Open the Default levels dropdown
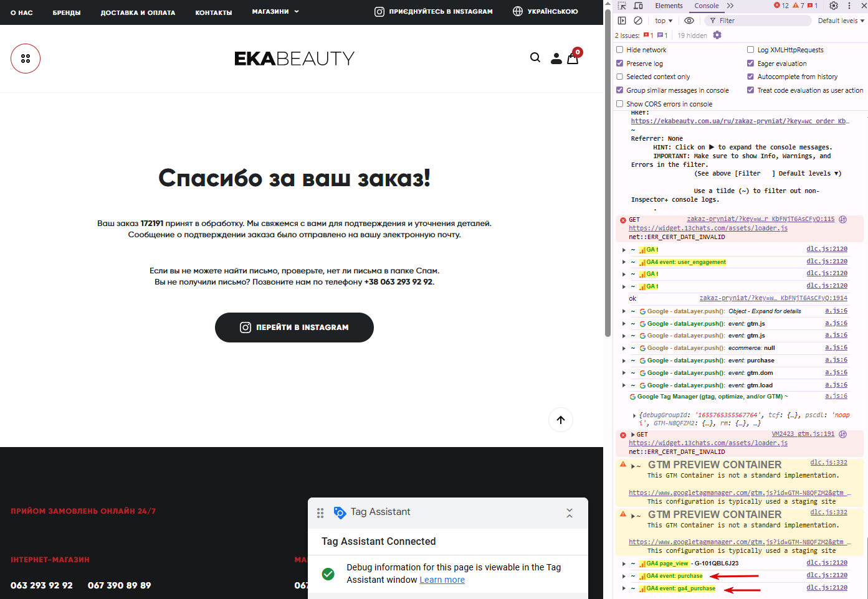The height and width of the screenshot is (599, 868). 841,21
